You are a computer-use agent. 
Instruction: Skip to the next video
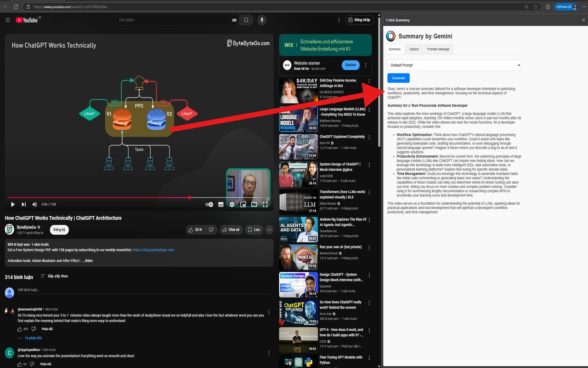[23, 204]
